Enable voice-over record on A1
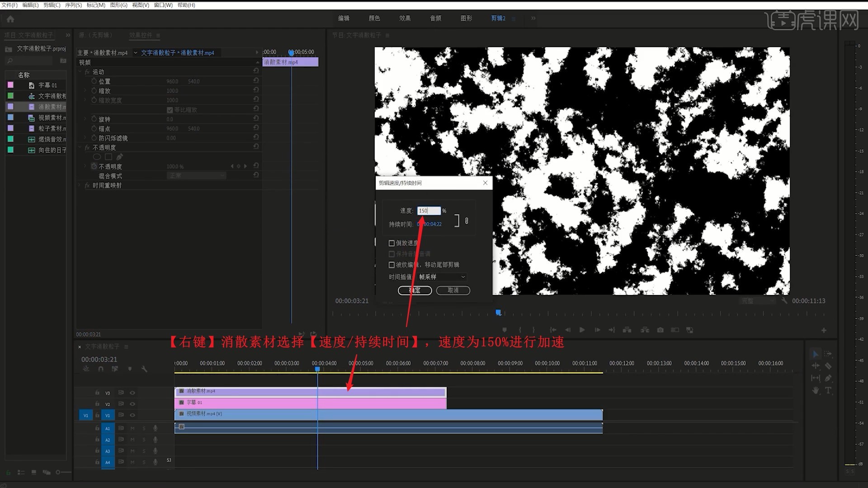This screenshot has width=868, height=488. point(156,428)
